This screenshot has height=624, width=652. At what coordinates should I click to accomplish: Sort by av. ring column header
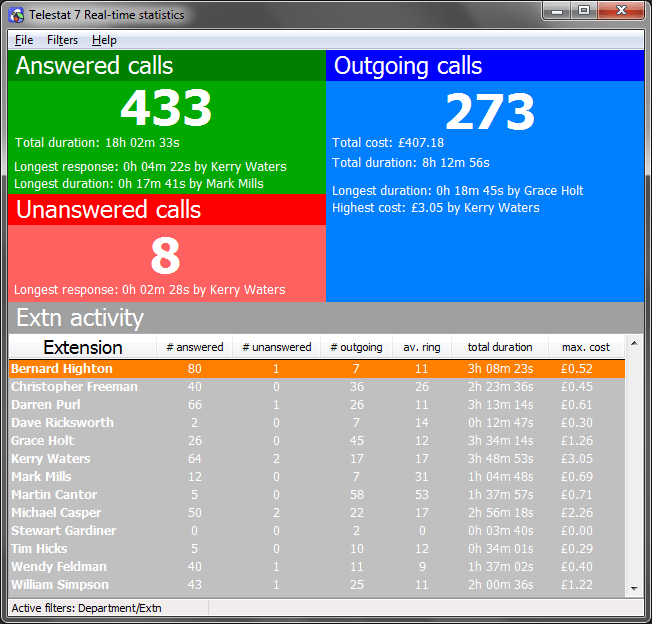[x=422, y=347]
